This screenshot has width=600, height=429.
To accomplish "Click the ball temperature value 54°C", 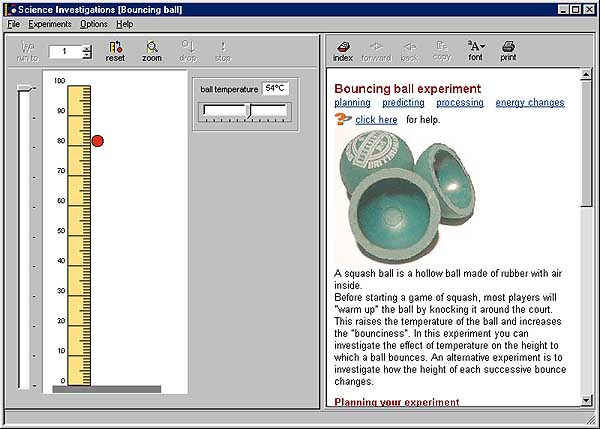I will pyautogui.click(x=275, y=88).
